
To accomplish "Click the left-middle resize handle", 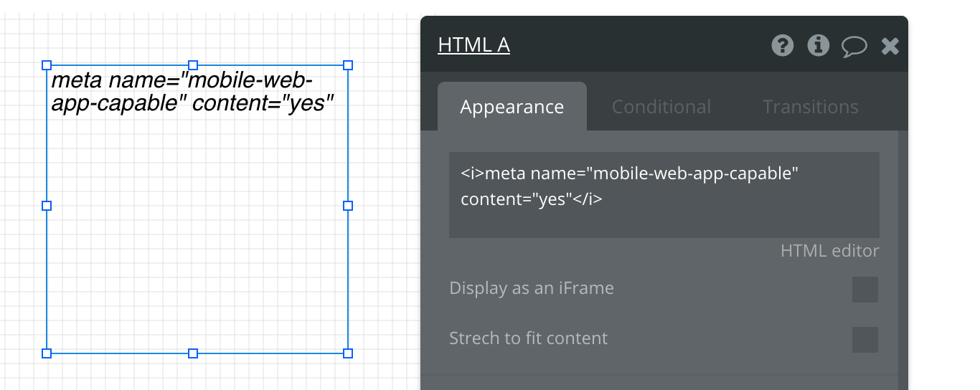I will tap(47, 206).
